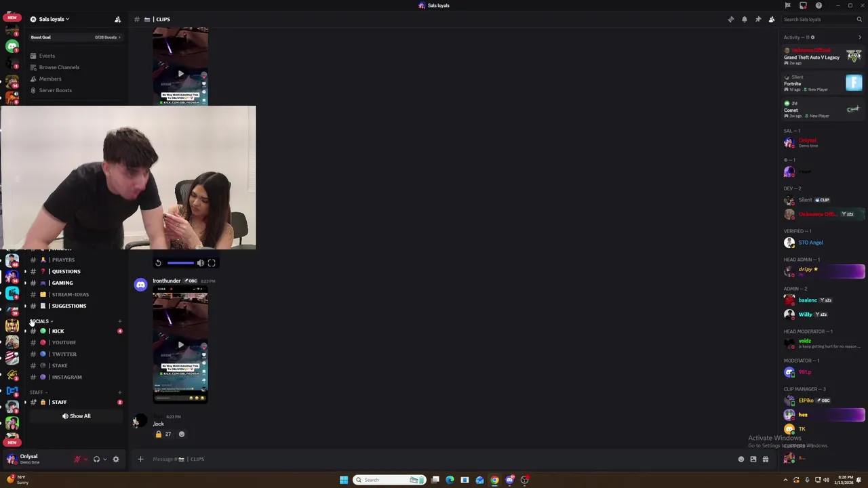View the Boost Goal progress bar
The image size is (868, 488).
pyautogui.click(x=75, y=37)
